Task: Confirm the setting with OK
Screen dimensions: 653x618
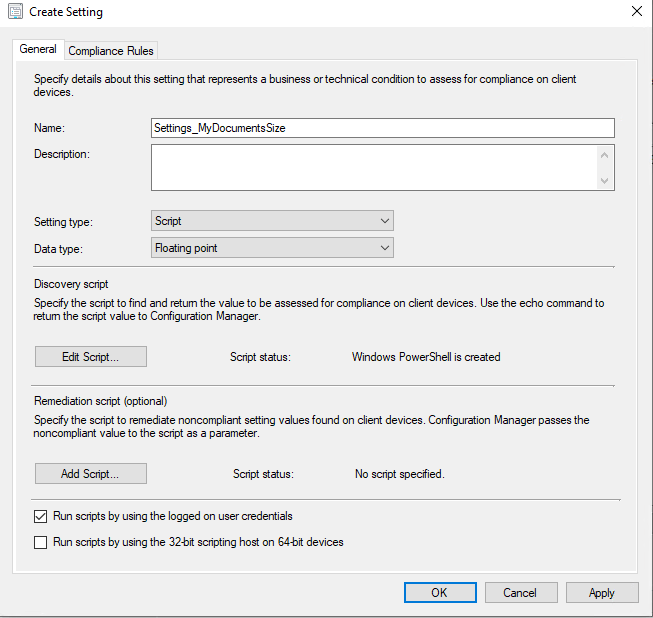Action: click(x=440, y=592)
